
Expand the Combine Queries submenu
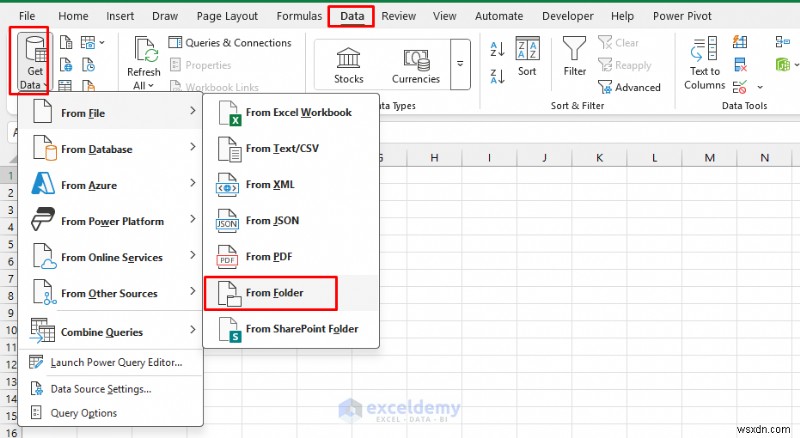111,331
